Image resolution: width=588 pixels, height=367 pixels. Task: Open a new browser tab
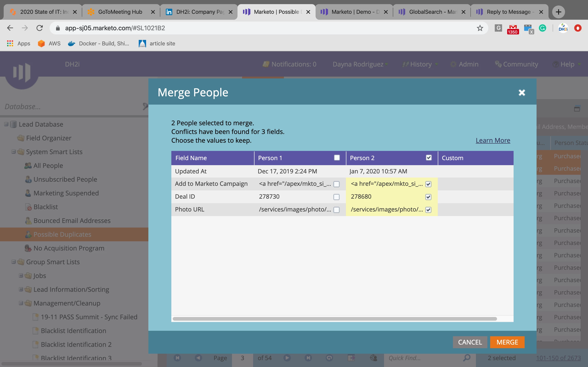(x=558, y=12)
